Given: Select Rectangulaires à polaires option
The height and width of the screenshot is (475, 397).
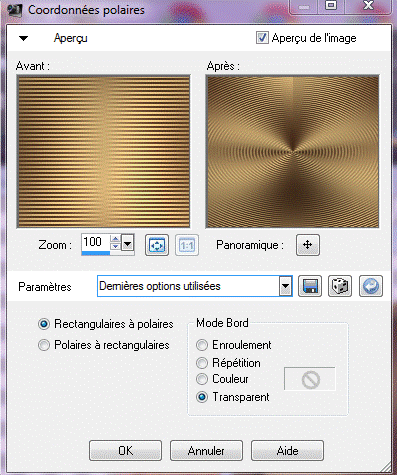Looking at the screenshot, I should coord(44,324).
